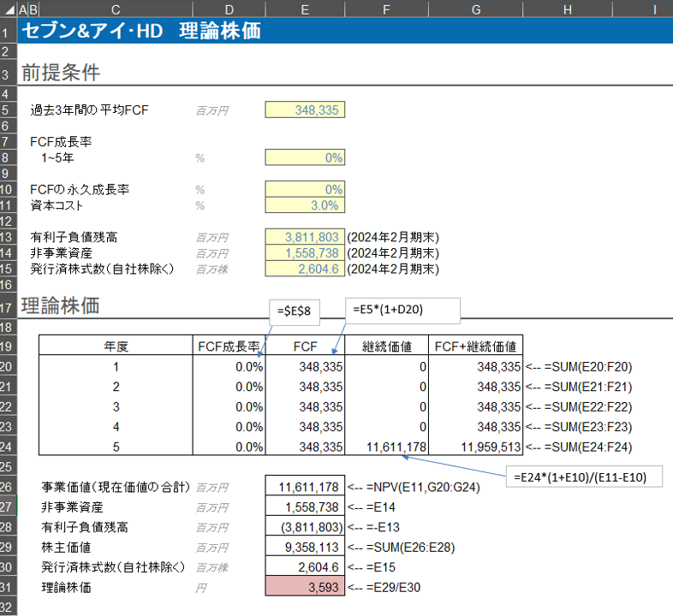Select row 31 header
673x616 pixels.
click(x=9, y=587)
